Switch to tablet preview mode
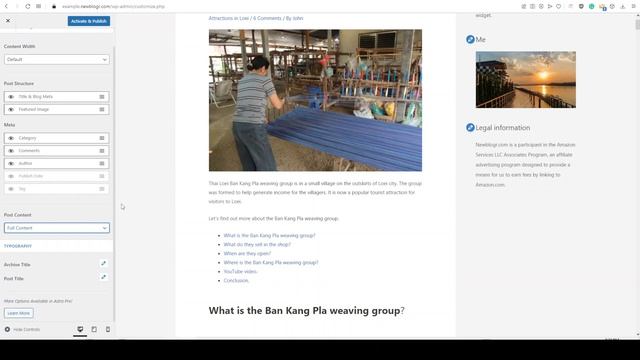This screenshot has width=640, height=360. pos(94,329)
